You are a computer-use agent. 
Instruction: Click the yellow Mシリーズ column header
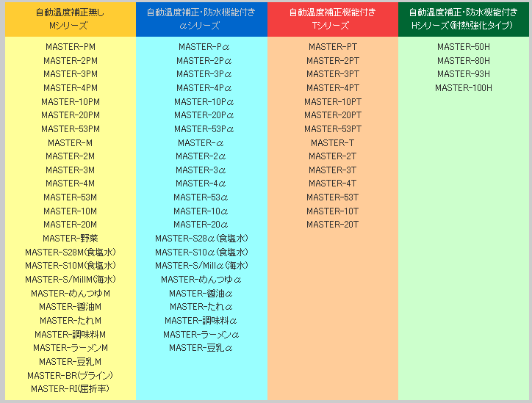[71, 19]
